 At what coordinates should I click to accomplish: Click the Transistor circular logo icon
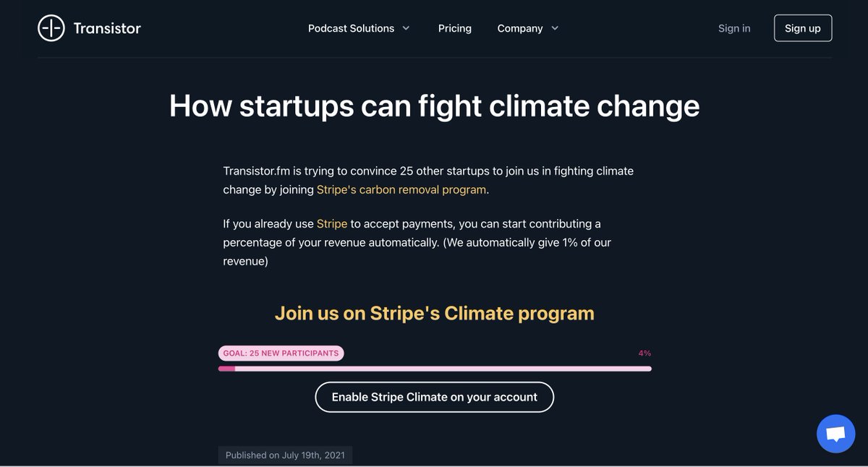(51, 28)
